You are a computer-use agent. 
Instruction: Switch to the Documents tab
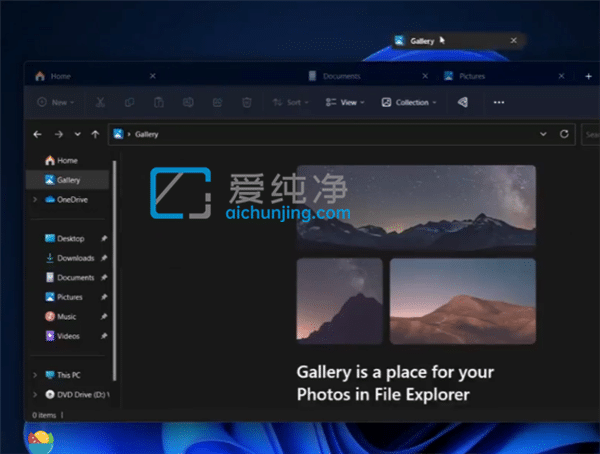[x=341, y=76]
